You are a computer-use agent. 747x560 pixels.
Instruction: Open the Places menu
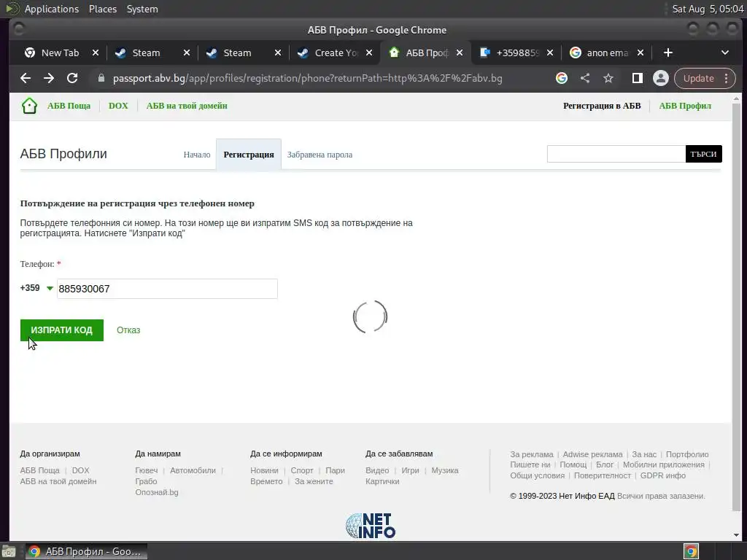tap(102, 9)
